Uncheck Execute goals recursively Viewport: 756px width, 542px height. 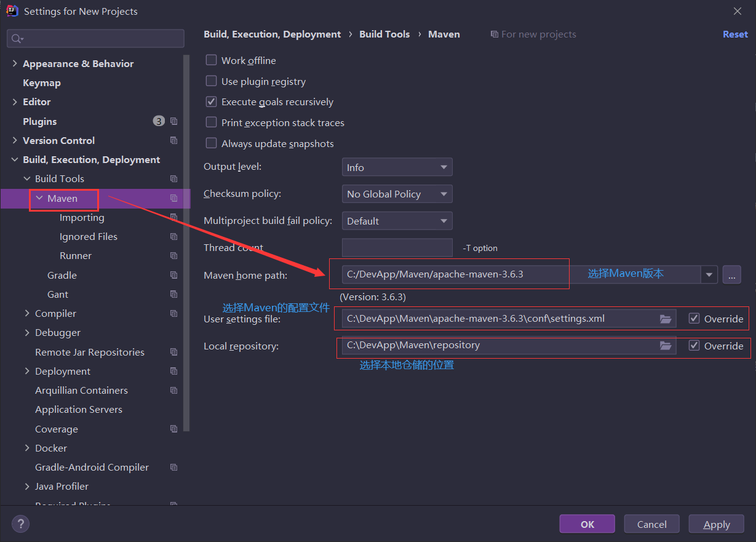211,102
